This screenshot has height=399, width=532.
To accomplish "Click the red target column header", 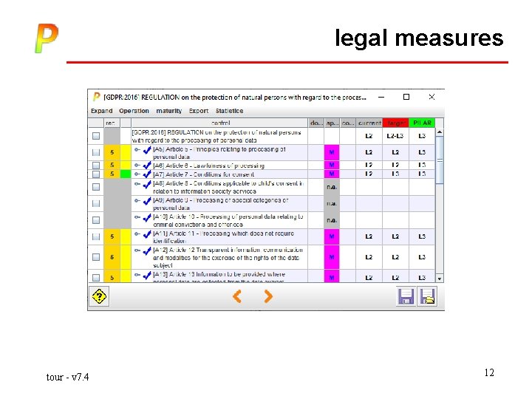I will point(395,123).
